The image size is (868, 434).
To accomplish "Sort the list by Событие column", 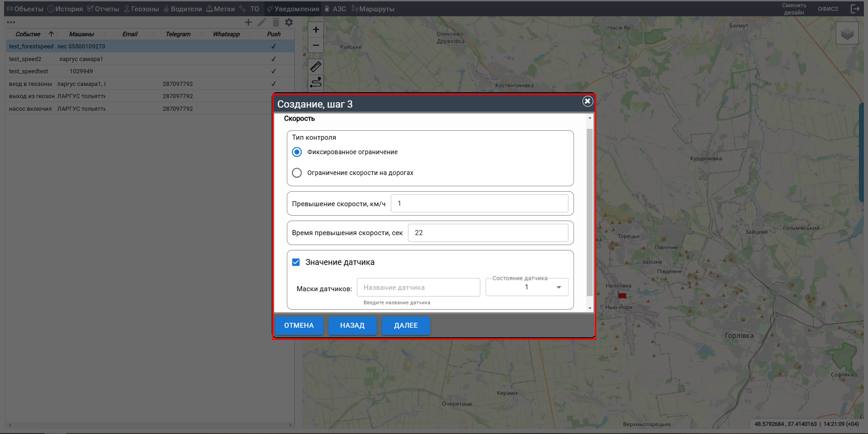I will pyautogui.click(x=28, y=34).
